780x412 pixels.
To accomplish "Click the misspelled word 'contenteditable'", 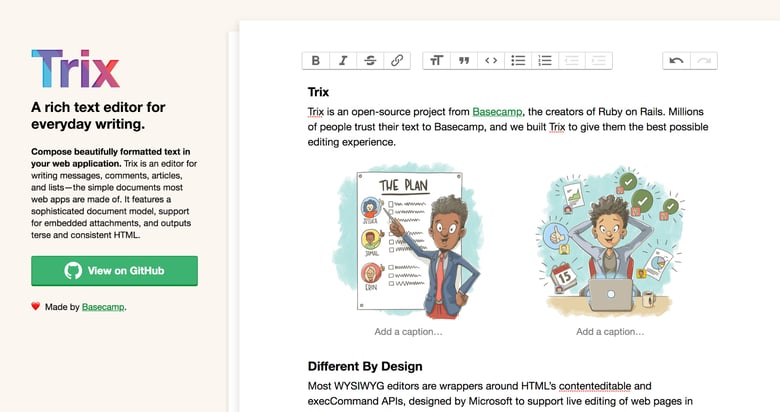I will 595,386.
